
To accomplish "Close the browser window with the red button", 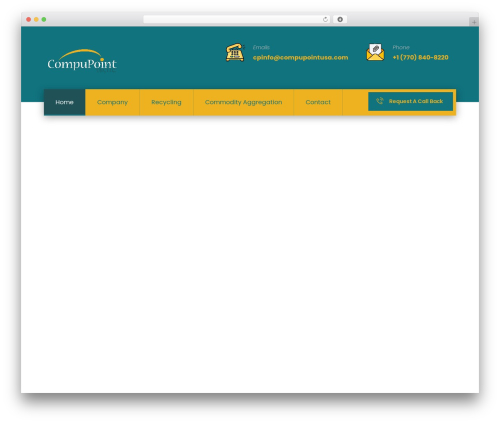I will tap(29, 19).
